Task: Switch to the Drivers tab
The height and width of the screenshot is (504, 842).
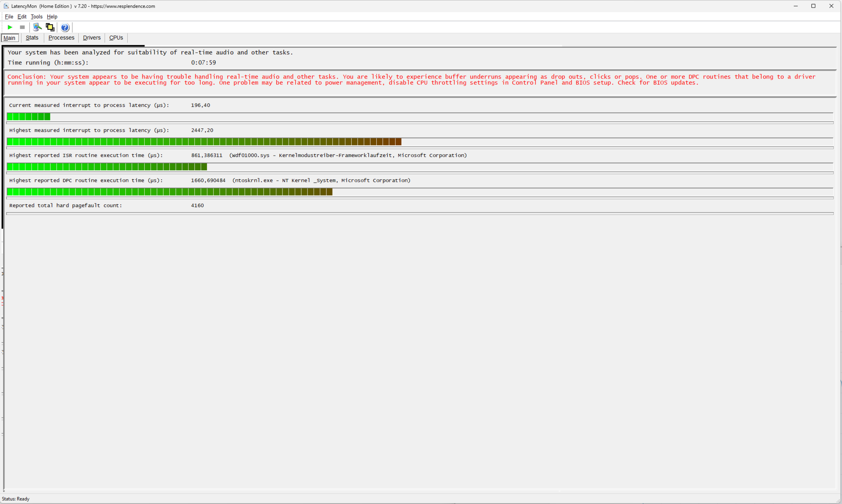Action: [92, 38]
